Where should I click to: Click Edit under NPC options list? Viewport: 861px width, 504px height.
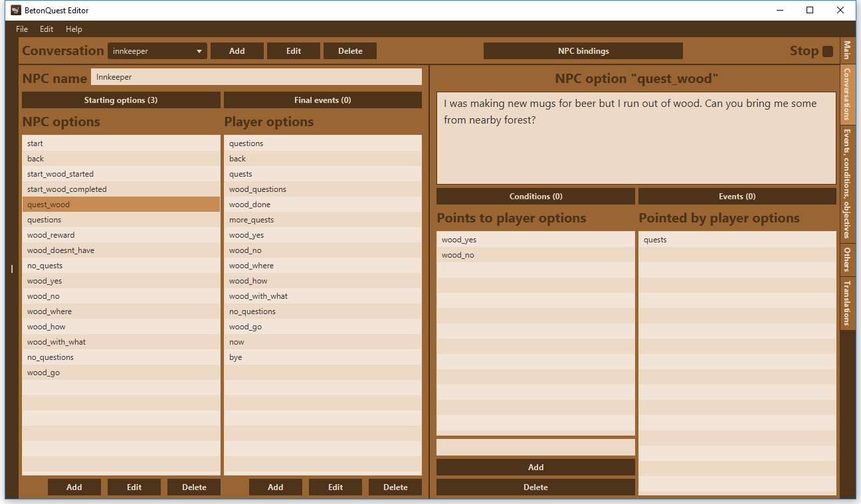(134, 487)
